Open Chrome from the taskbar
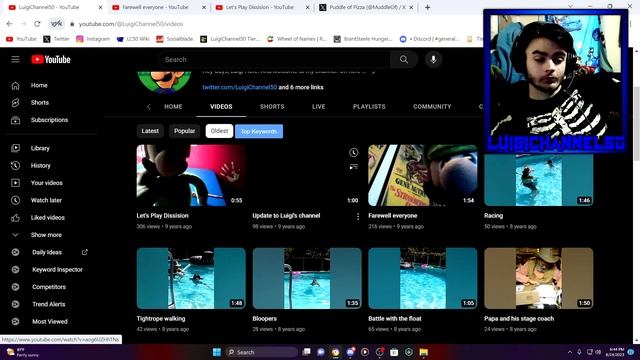The width and height of the screenshot is (640, 360). pos(336,352)
